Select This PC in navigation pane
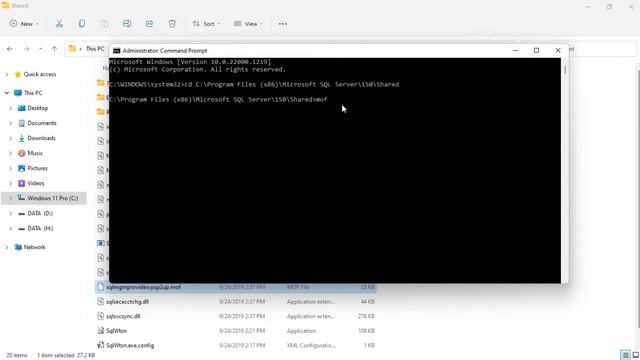 coord(33,93)
